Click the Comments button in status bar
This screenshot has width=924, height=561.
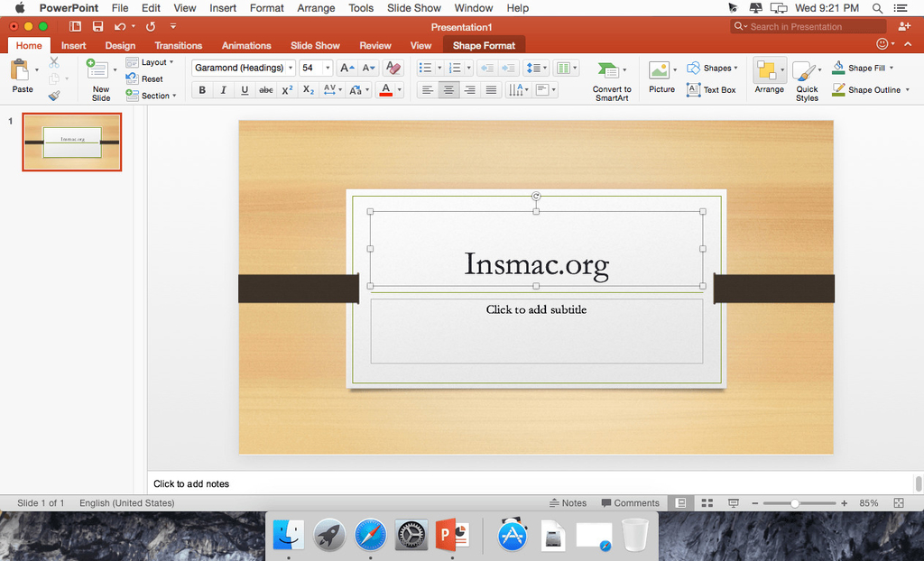[630, 503]
